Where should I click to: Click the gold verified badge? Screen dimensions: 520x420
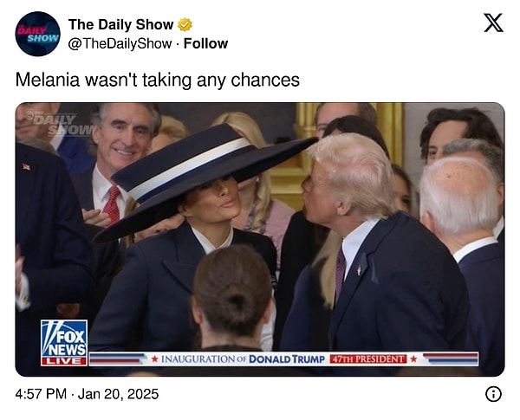(x=185, y=24)
